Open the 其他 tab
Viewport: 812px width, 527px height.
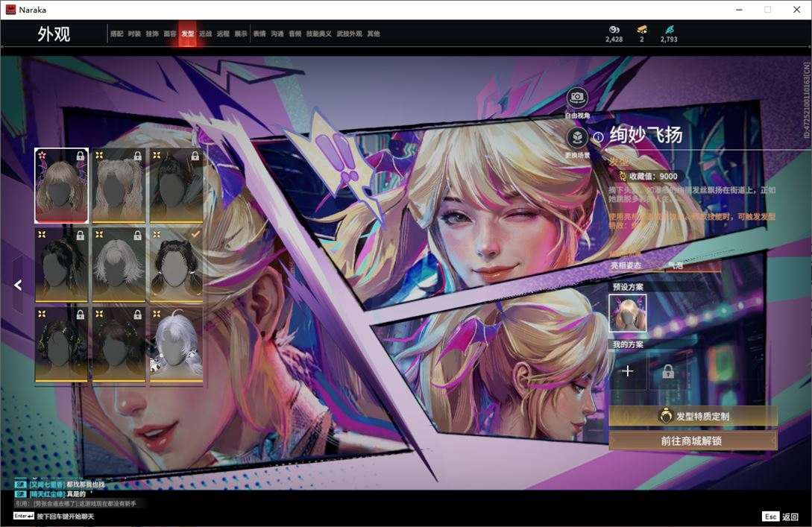click(374, 34)
